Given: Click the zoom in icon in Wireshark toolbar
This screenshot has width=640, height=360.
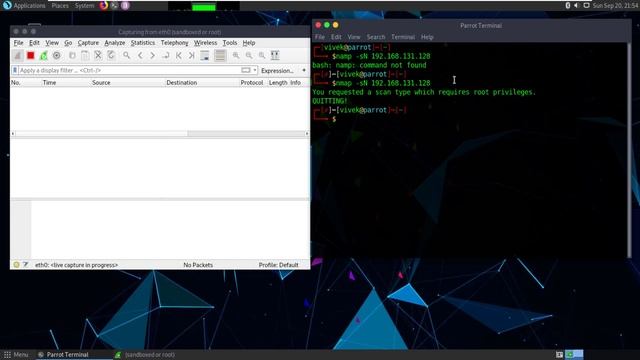Looking at the screenshot, I should 236,56.
